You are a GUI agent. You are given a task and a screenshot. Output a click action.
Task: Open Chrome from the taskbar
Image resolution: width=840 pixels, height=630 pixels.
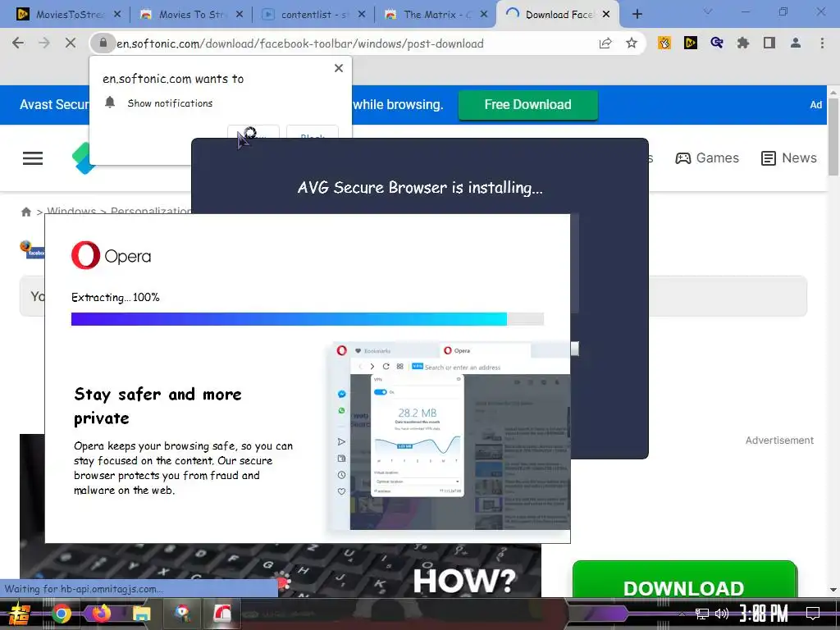(x=61, y=614)
